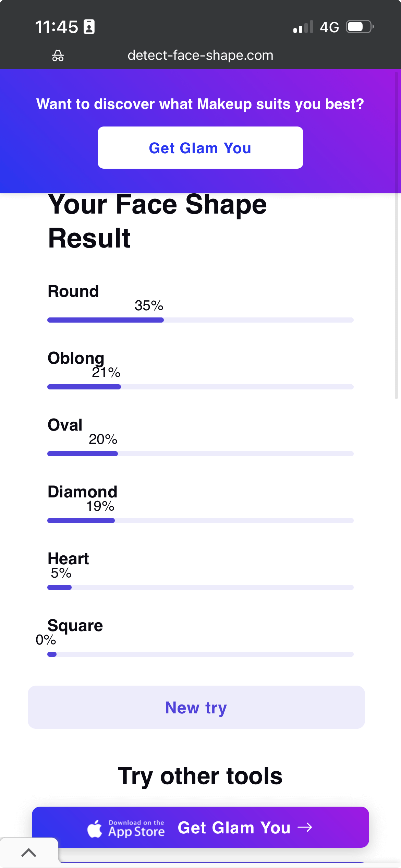Tap the 4G network indicator
Viewport: 401px width, 868px height.
tap(329, 27)
